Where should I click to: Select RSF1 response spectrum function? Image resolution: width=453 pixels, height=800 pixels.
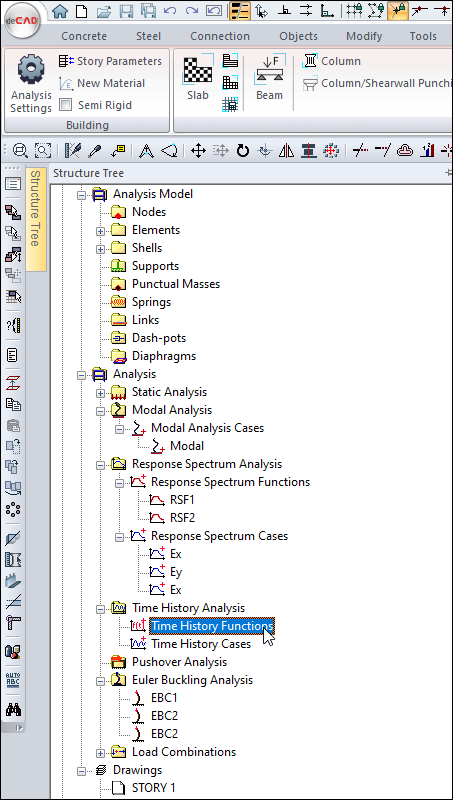click(x=182, y=500)
